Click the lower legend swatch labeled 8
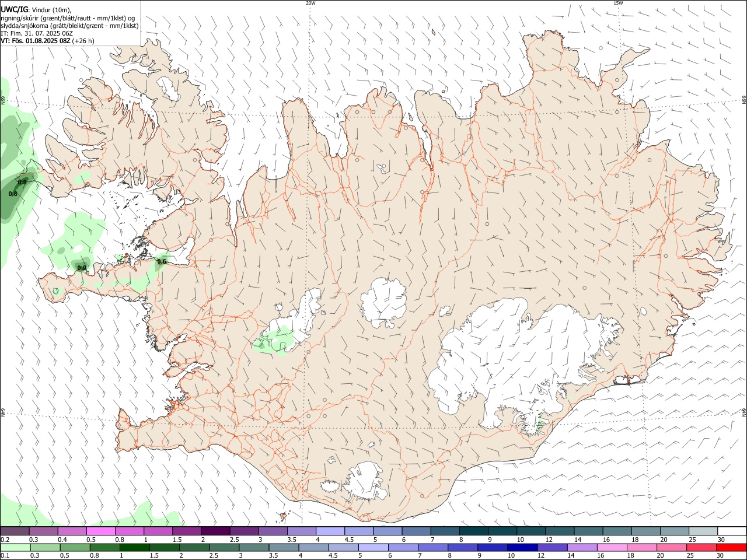Image resolution: width=747 pixels, height=560 pixels. pyautogui.click(x=462, y=547)
